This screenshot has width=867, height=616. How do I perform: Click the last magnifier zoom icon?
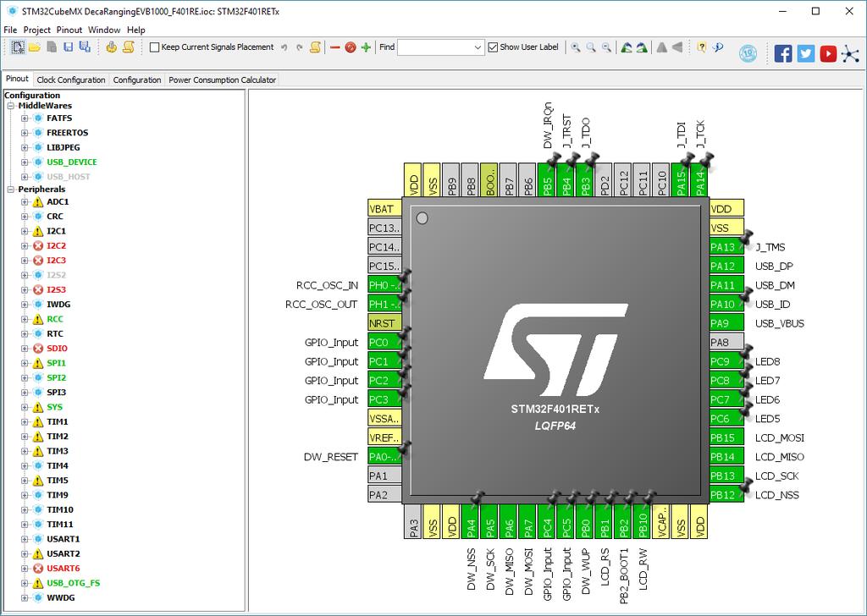[x=606, y=47]
